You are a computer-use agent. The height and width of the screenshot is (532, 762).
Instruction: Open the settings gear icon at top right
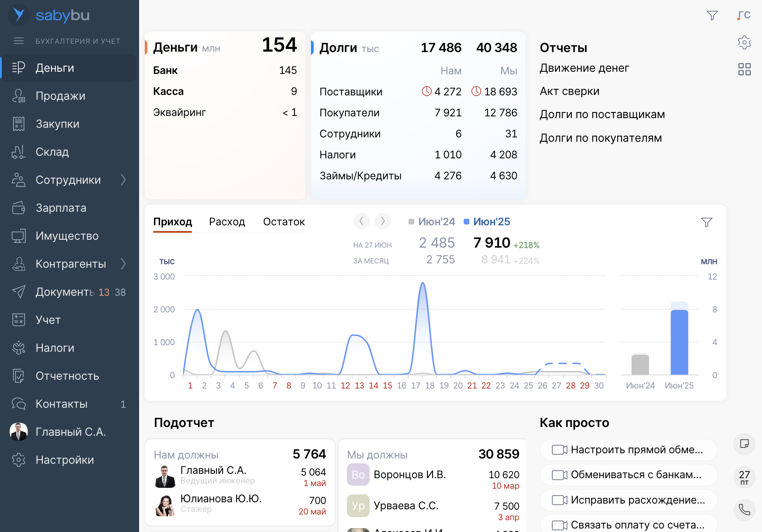coord(744,42)
